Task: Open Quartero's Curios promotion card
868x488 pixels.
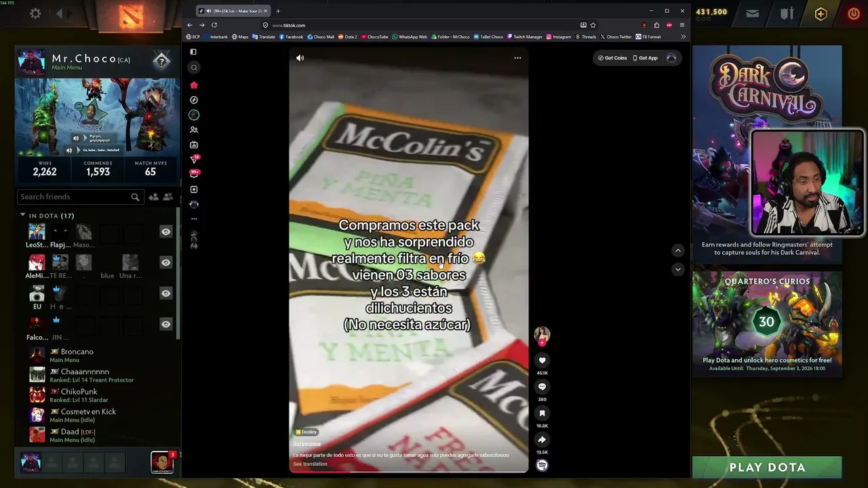Action: tap(767, 323)
